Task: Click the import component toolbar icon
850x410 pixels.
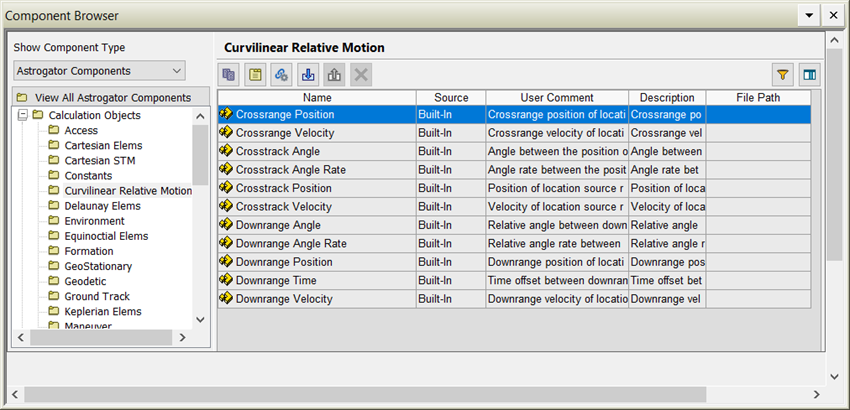Action: tap(308, 74)
